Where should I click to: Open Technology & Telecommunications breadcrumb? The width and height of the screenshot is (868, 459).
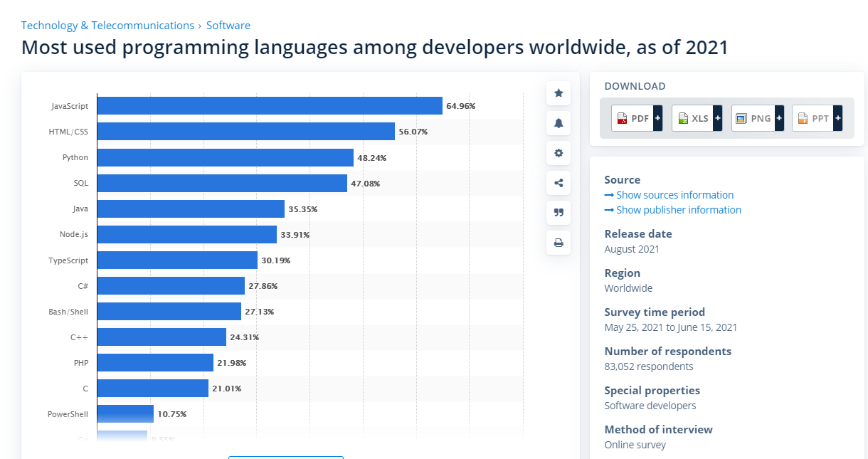coord(107,26)
